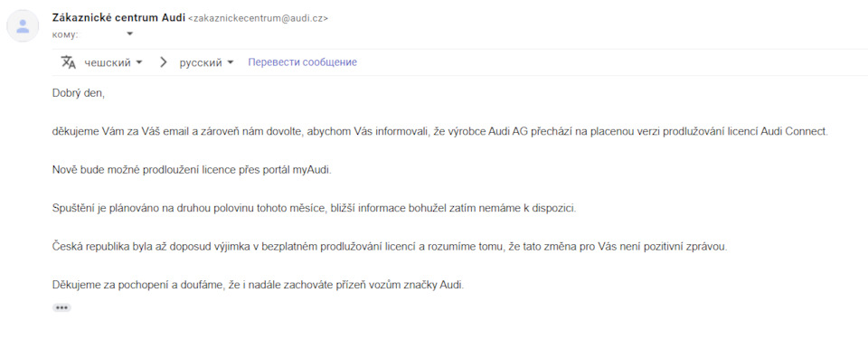Screen dimensions: 868x349
Task: Click the line about portál myAudi
Action: click(x=191, y=170)
